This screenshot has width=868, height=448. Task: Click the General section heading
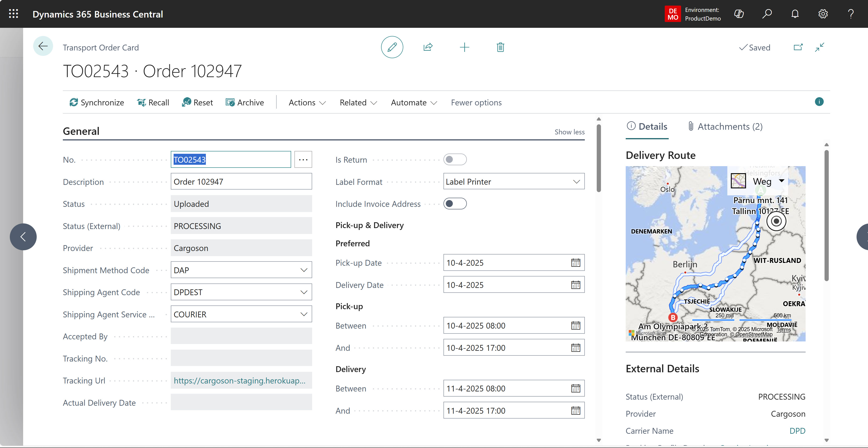tap(81, 132)
